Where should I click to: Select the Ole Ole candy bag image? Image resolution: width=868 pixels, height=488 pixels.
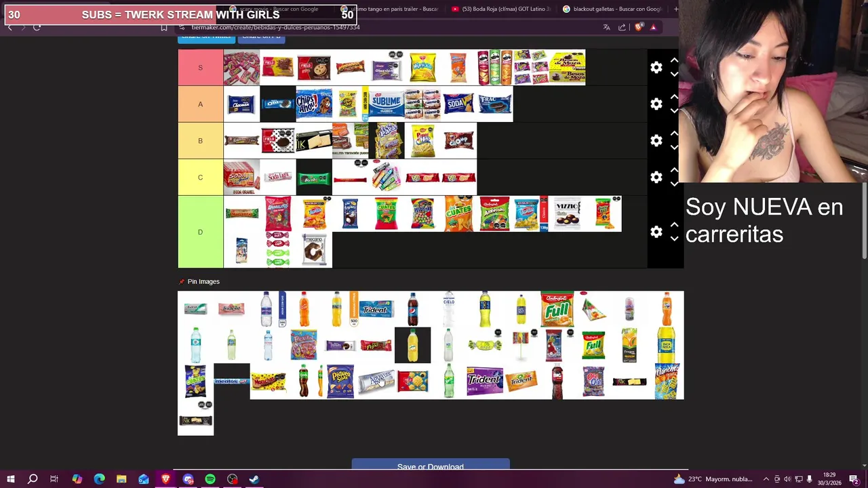tap(593, 381)
